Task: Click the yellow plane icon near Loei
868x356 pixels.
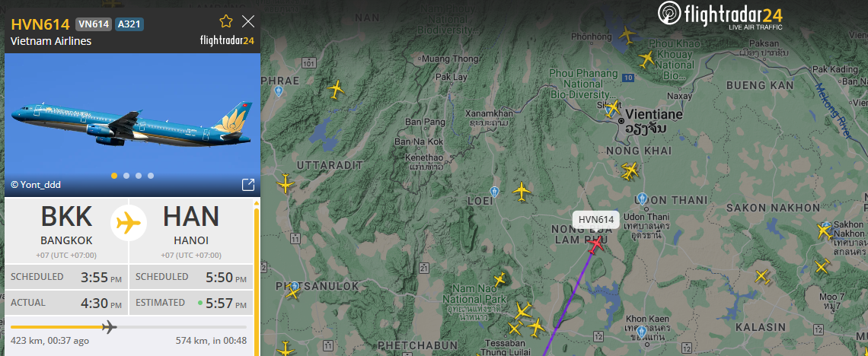Action: 522,192
